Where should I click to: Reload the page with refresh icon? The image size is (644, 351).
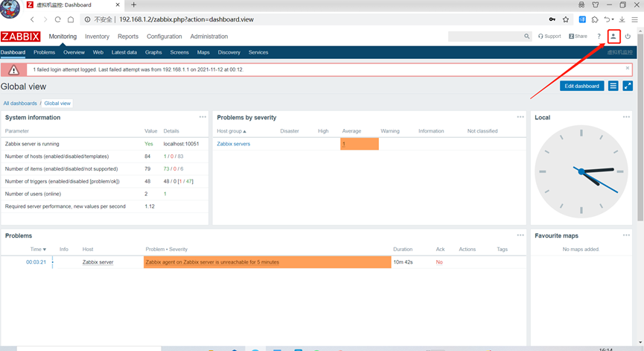coord(57,19)
